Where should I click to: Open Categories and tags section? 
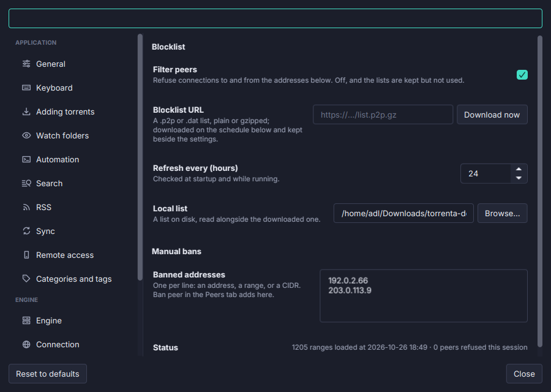[74, 279]
